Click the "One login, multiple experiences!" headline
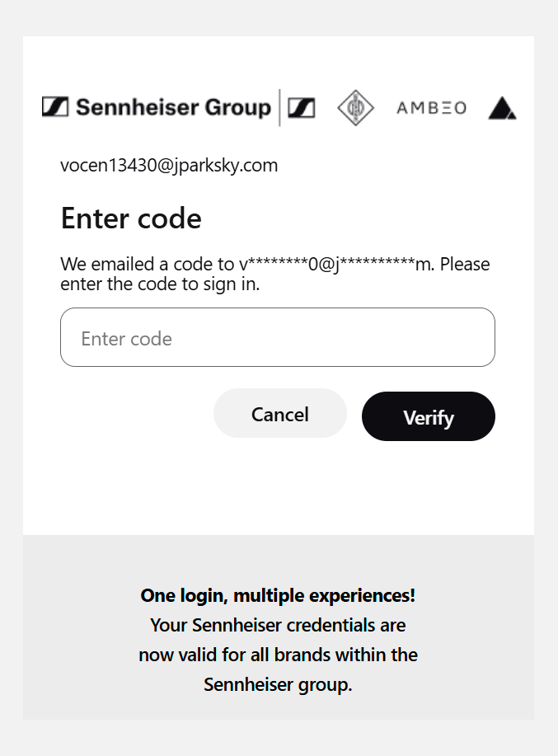The width and height of the screenshot is (558, 756). coord(278,595)
